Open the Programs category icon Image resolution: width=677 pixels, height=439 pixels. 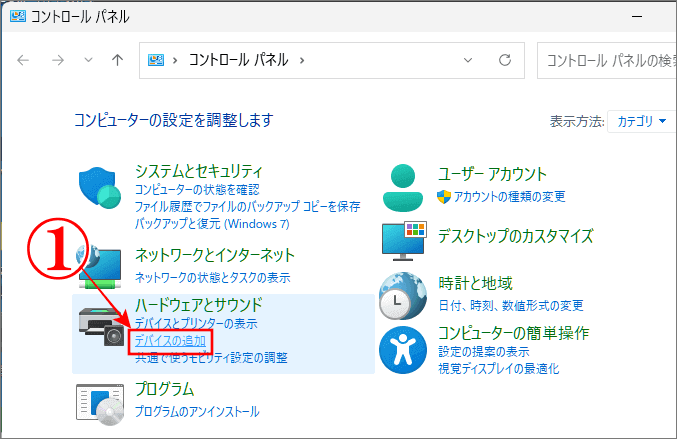[100, 400]
